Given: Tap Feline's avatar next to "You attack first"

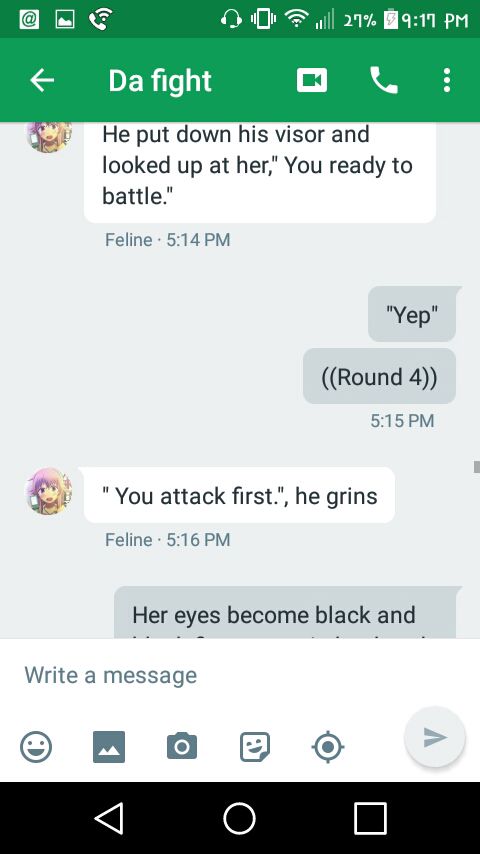Looking at the screenshot, I should [49, 491].
